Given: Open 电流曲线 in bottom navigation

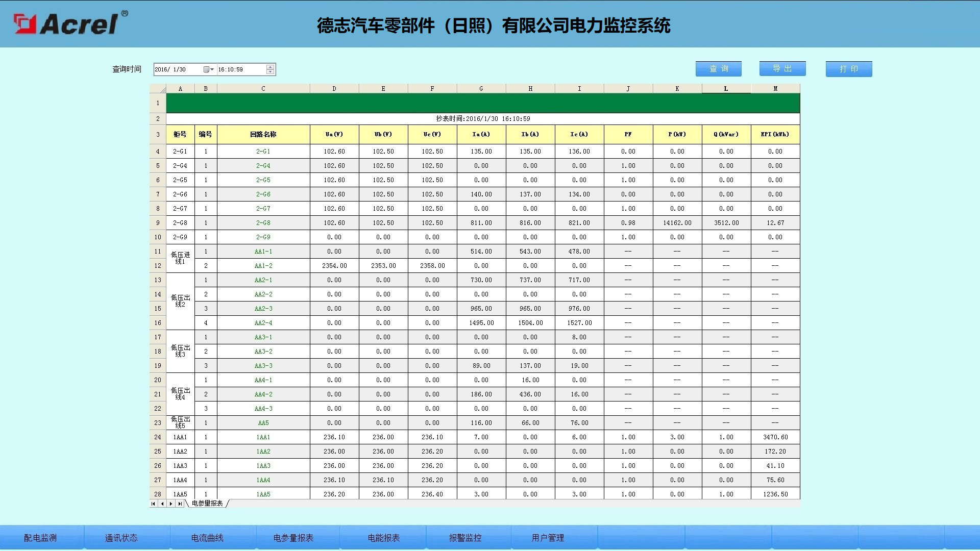Looking at the screenshot, I should tap(207, 538).
